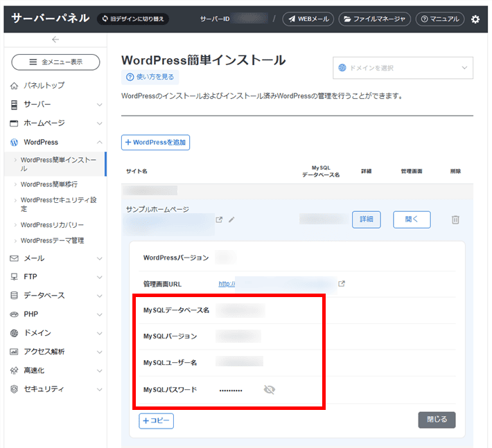Image resolution: width=492 pixels, height=448 pixels.
Task: Collapse the WordPress menu chevron
Action: pos(100,143)
